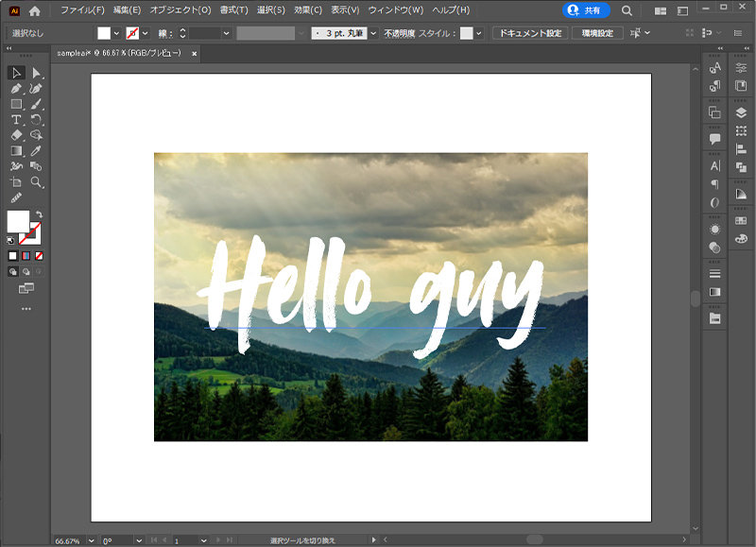Open the brush definition 3 pt. 丸筆 dropdown
This screenshot has height=547, width=756.
click(374, 33)
